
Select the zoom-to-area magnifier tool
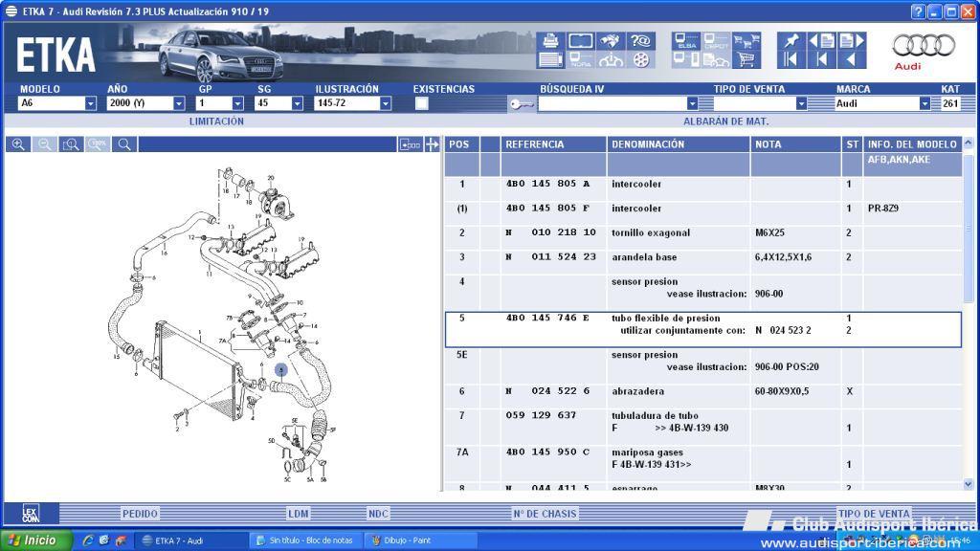click(71, 144)
